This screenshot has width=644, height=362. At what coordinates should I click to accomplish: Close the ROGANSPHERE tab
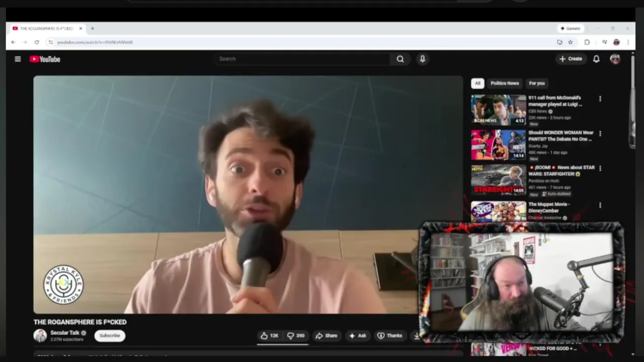point(80,29)
